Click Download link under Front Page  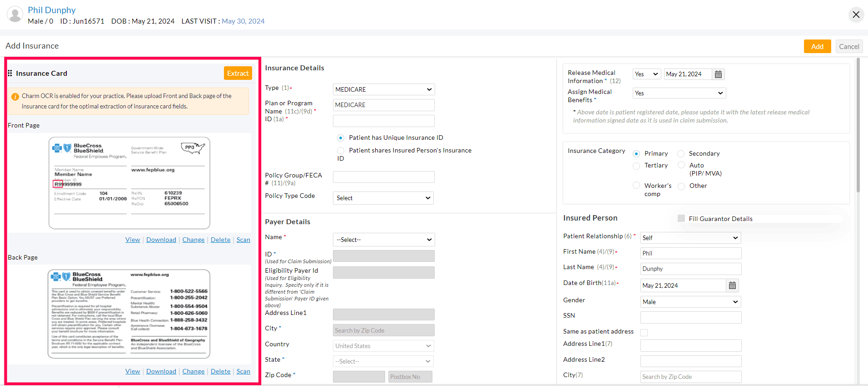pos(161,240)
